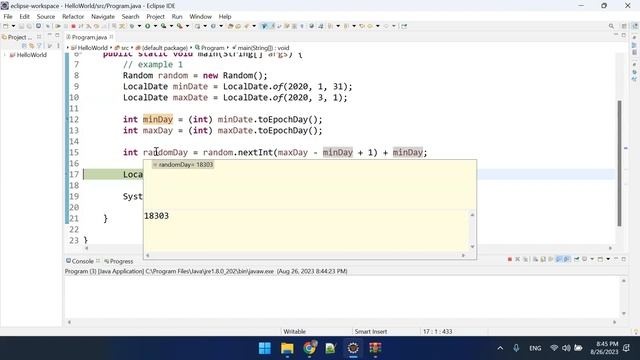Screen dimensions: 640x360
Task: Open the Run launch history dropdown arrow
Action: (x=155, y=26)
